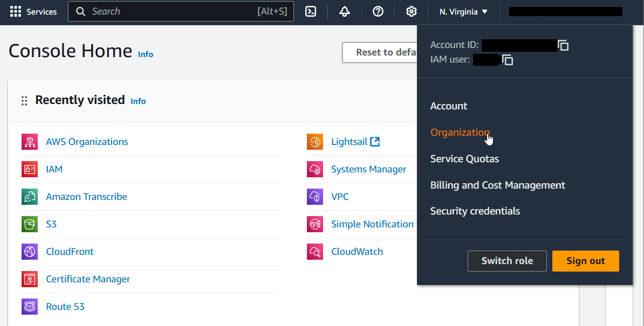Open the Amazon Transcribe link
The image size is (644, 326).
point(86,197)
